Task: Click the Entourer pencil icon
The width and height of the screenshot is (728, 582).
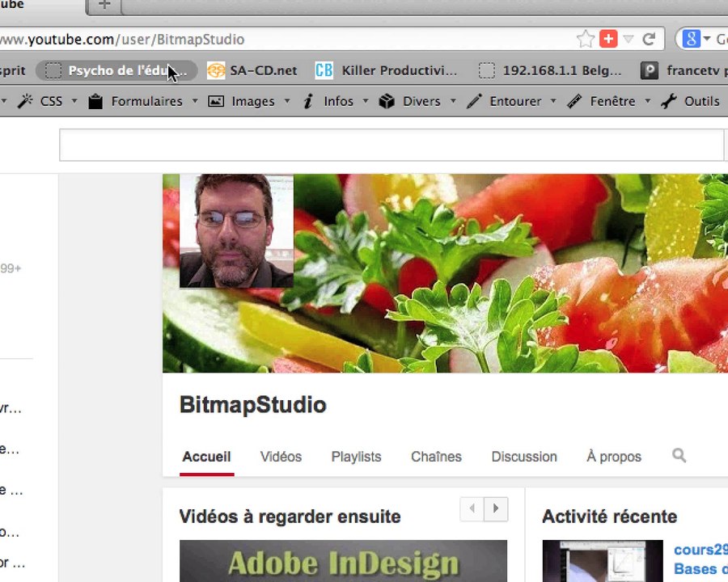Action: pos(474,101)
